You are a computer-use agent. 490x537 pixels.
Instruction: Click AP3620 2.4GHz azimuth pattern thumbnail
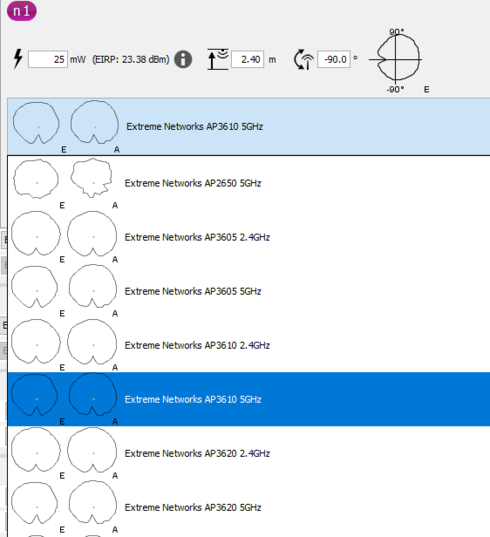coord(92,450)
